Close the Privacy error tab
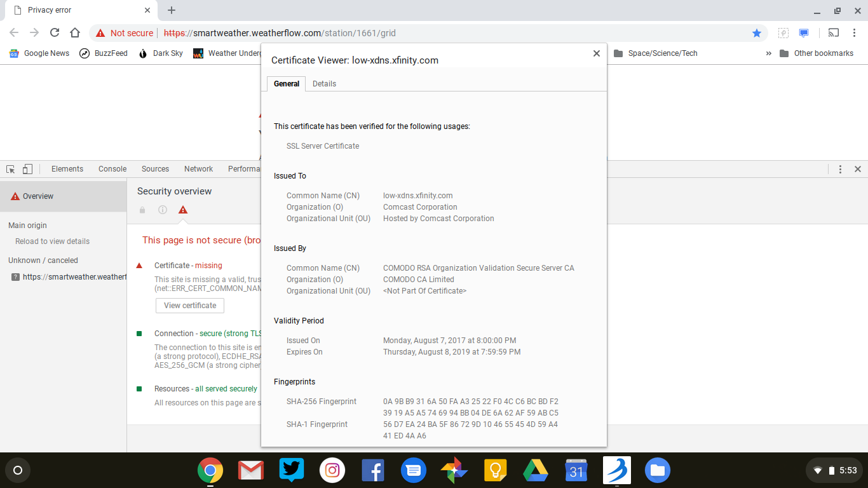Image resolution: width=868 pixels, height=488 pixels. tap(147, 10)
